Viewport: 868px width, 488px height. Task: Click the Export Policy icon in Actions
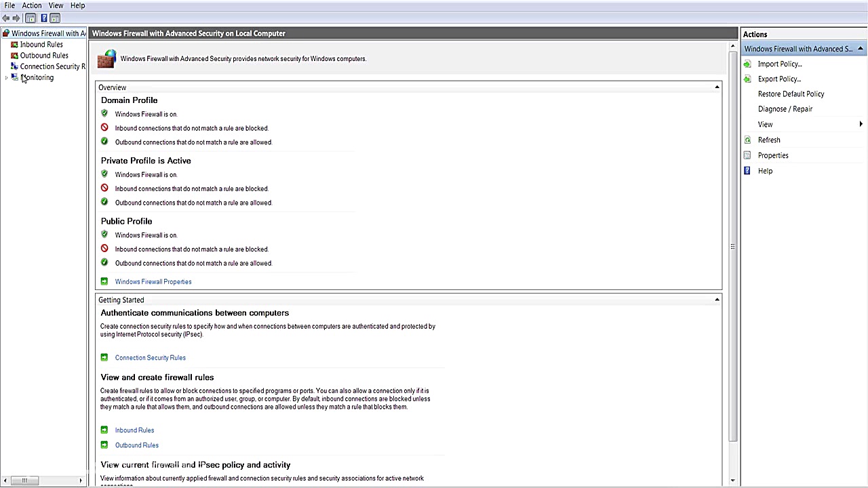pyautogui.click(x=747, y=79)
